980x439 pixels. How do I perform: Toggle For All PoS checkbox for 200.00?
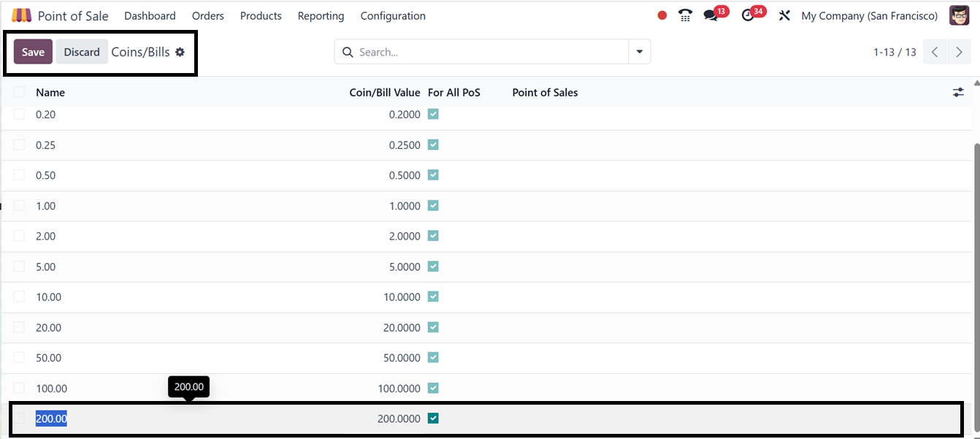pyautogui.click(x=433, y=419)
